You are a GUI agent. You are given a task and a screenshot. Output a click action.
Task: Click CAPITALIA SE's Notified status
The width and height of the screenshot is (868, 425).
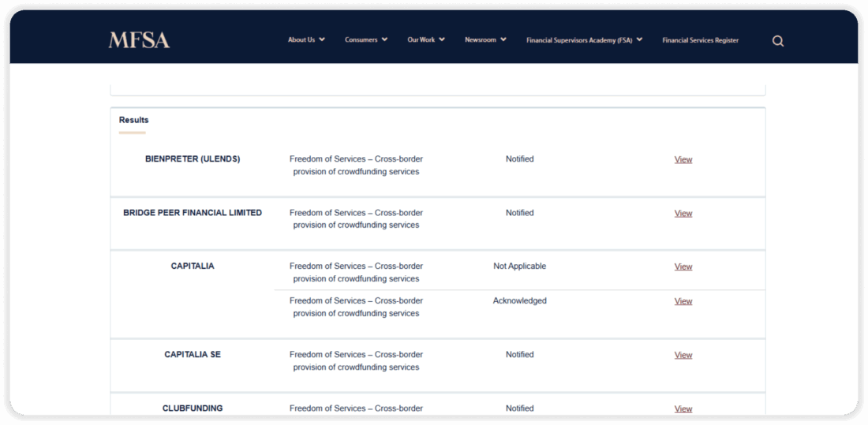(x=520, y=354)
